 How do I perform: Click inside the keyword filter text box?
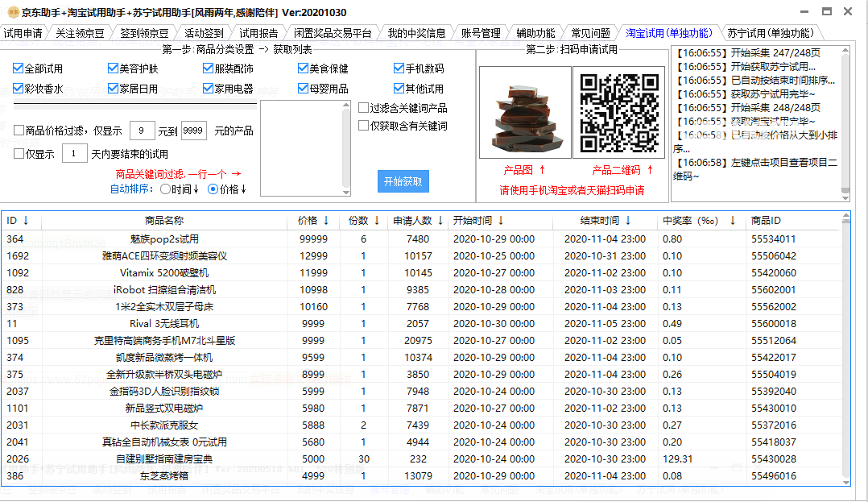(302, 148)
